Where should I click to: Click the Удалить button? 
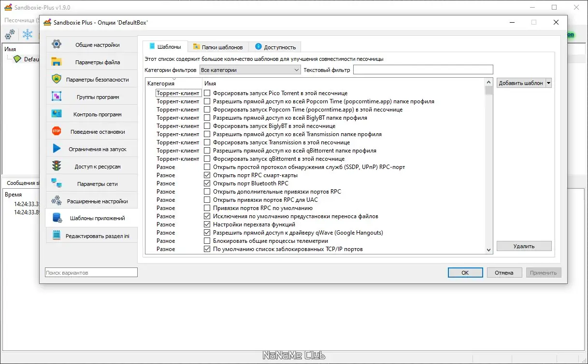pyautogui.click(x=524, y=246)
